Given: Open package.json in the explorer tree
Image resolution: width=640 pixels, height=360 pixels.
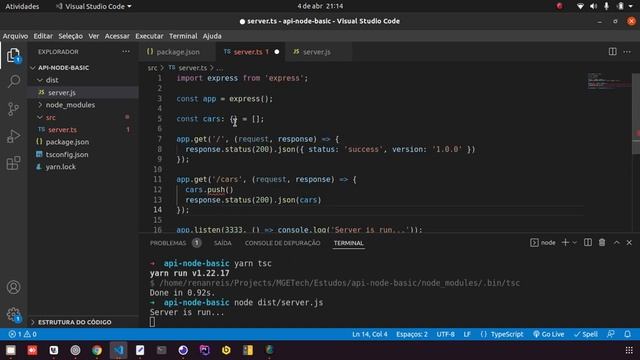Looking at the screenshot, I should click(x=67, y=142).
